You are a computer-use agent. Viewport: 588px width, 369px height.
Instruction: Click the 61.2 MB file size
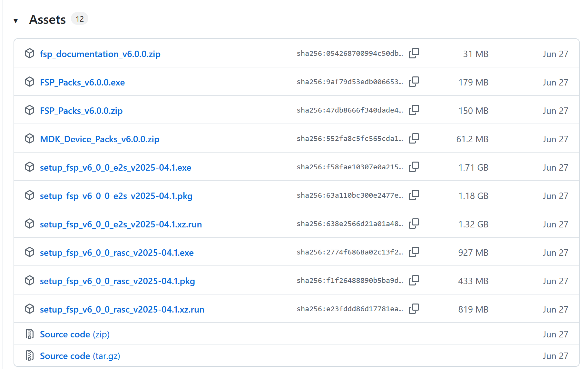[472, 139]
